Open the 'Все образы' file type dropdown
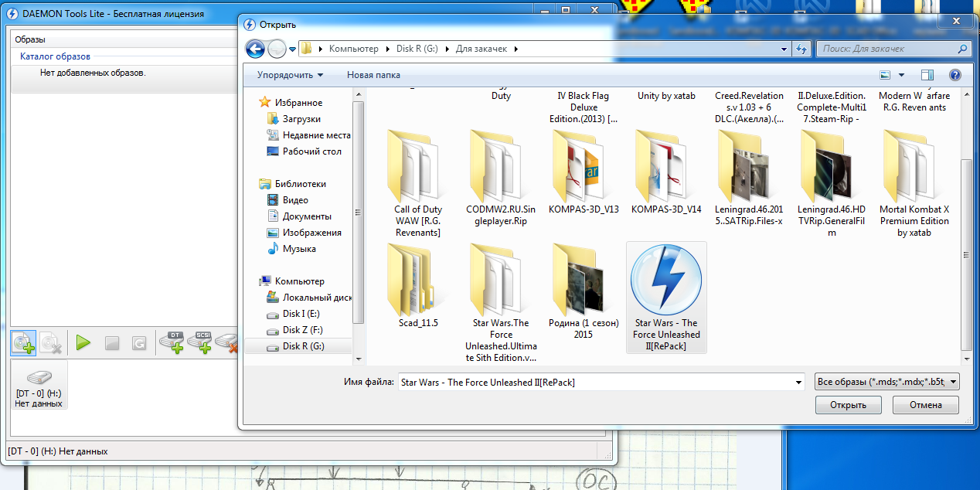The height and width of the screenshot is (490, 980). (x=887, y=382)
